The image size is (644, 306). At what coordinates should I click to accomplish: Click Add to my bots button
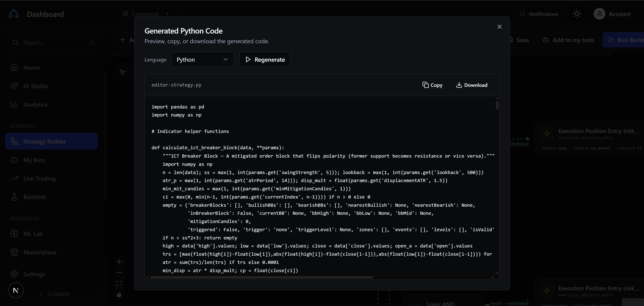tap(568, 40)
